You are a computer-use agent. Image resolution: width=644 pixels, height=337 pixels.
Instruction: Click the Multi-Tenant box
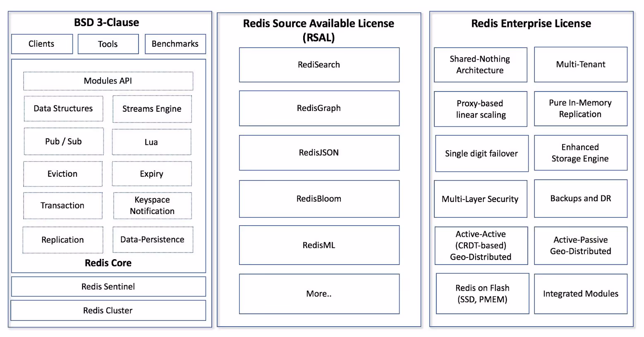(x=580, y=65)
